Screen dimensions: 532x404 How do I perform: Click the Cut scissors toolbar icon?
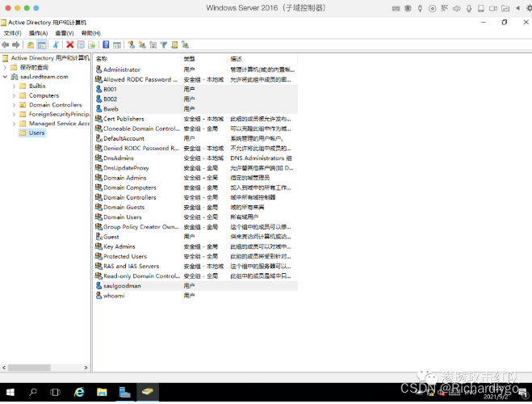(56, 44)
